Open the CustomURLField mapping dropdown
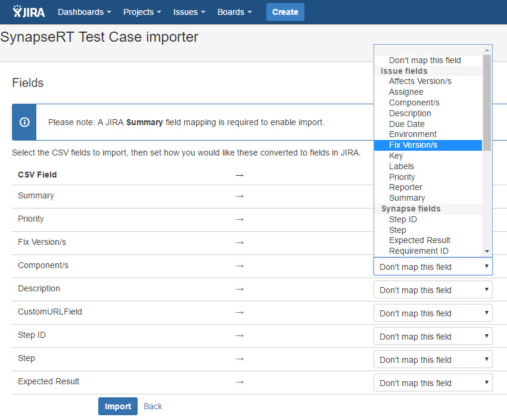The height and width of the screenshot is (420, 507). click(x=433, y=313)
